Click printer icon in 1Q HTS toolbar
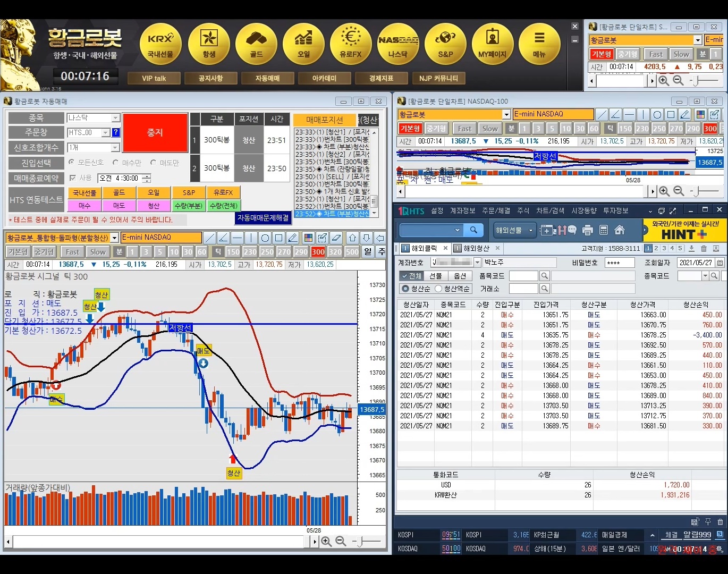 coord(588,230)
